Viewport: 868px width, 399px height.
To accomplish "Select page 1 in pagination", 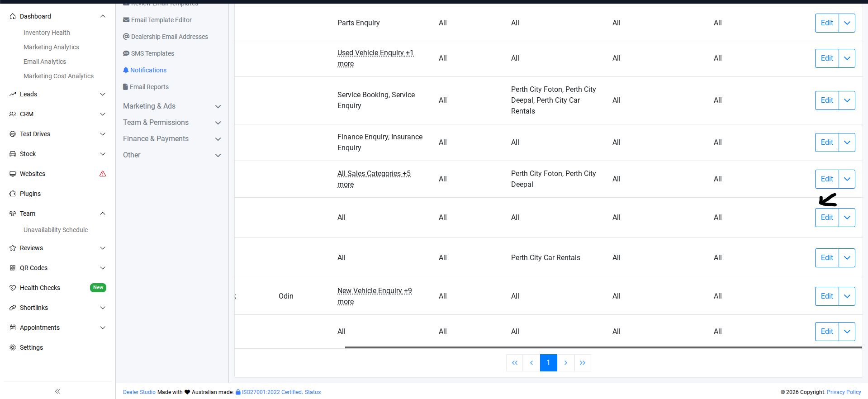I will (548, 363).
